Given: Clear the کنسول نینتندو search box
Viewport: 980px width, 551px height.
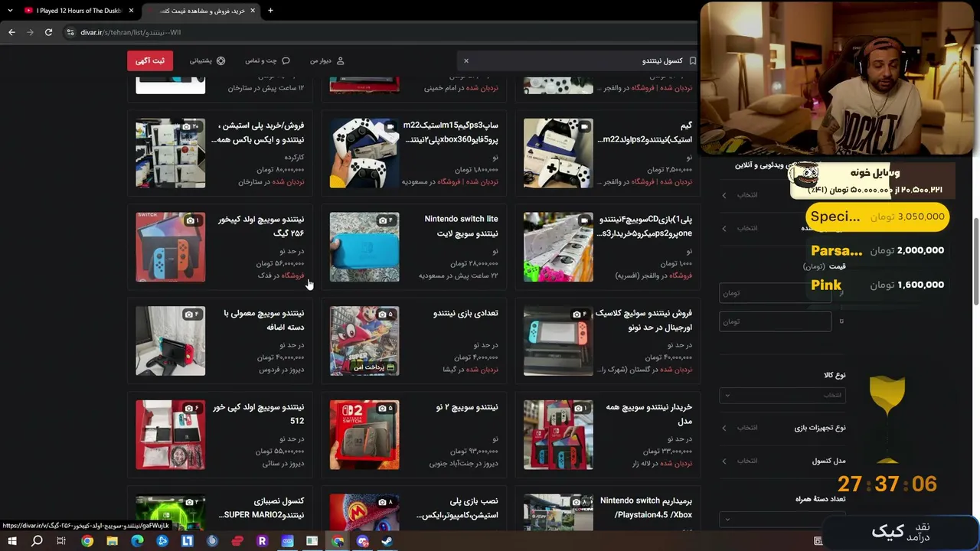Looking at the screenshot, I should click(465, 60).
